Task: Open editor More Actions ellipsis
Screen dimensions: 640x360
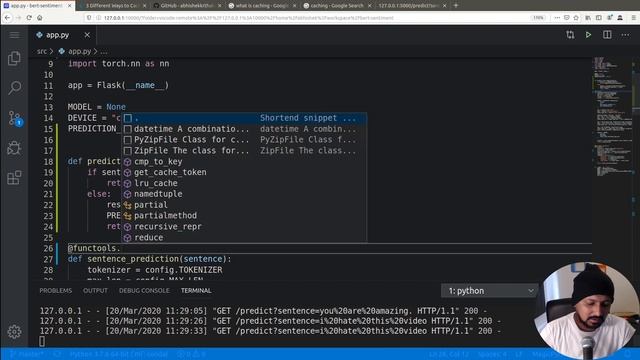Action: click(625, 35)
